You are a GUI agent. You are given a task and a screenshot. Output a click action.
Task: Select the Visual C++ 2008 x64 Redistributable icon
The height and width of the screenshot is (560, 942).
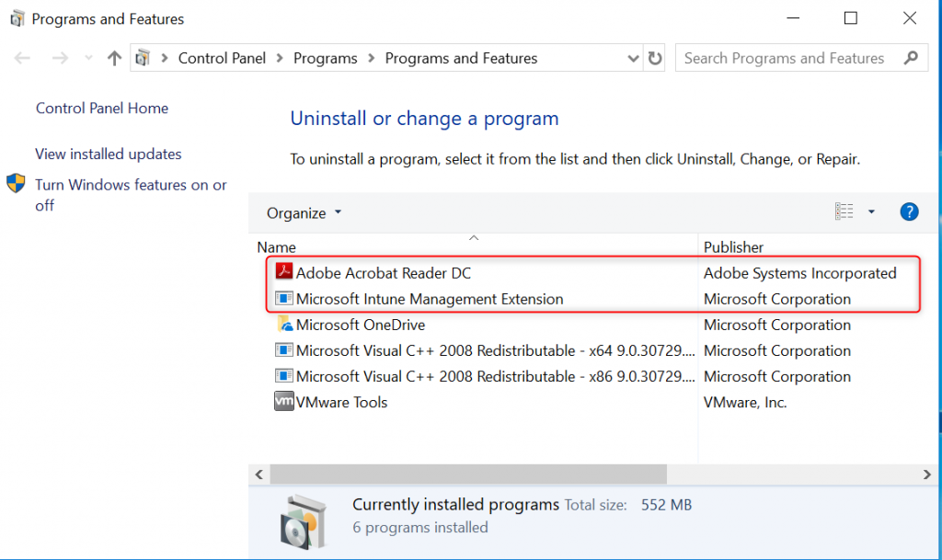point(283,350)
